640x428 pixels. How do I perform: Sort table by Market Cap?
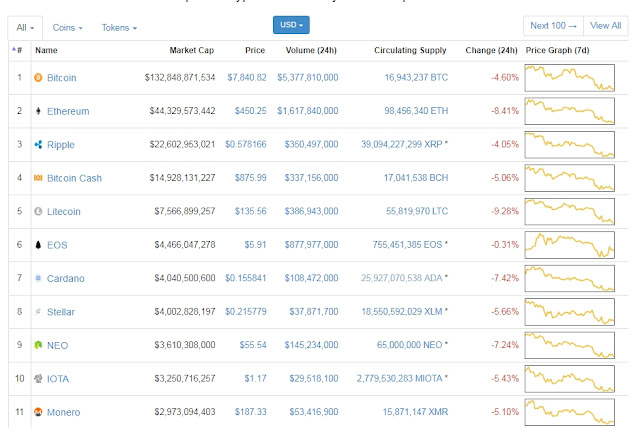(x=191, y=50)
